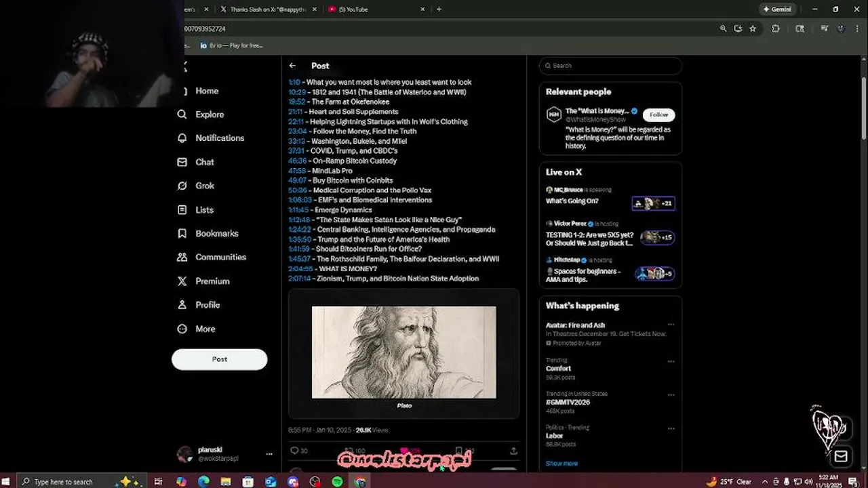Switch to the Thanks Slash on X tab
Screen dimensions: 868x488
tap(268, 9)
